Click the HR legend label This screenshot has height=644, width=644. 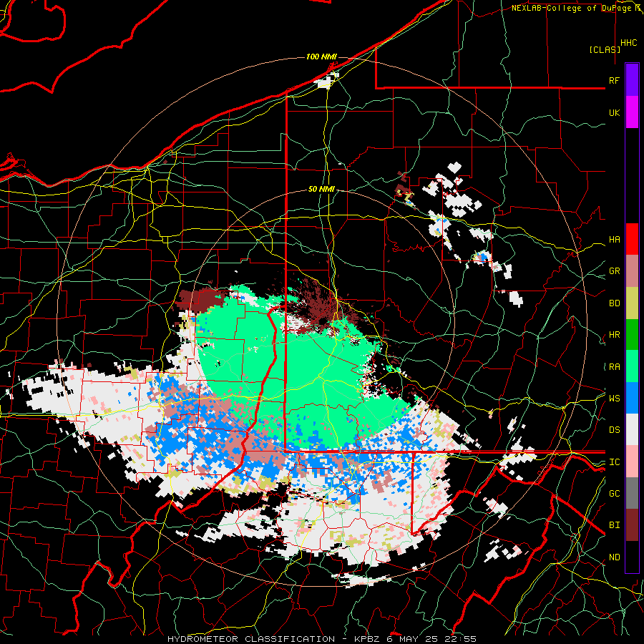(x=614, y=335)
